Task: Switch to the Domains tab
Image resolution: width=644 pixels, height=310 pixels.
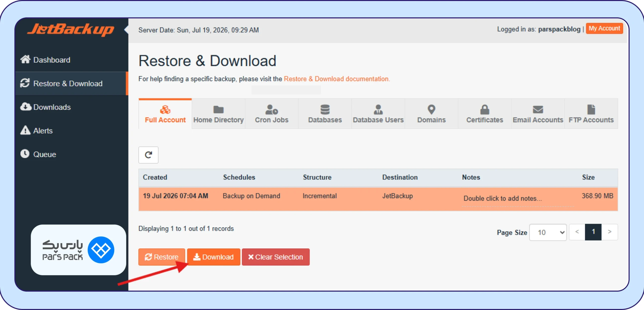Action: (431, 114)
